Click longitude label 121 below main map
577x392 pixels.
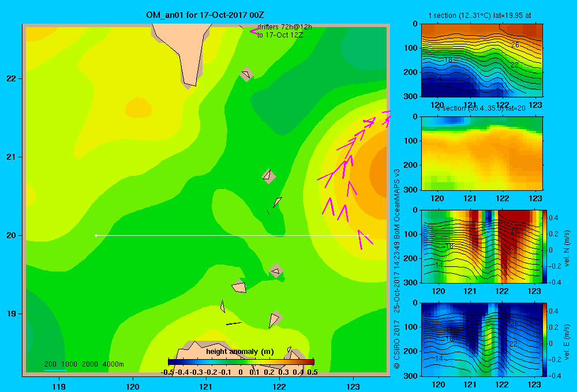coord(206,386)
